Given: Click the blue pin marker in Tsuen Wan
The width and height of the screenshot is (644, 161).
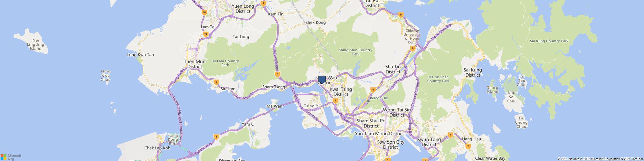Looking at the screenshot, I should [322, 80].
